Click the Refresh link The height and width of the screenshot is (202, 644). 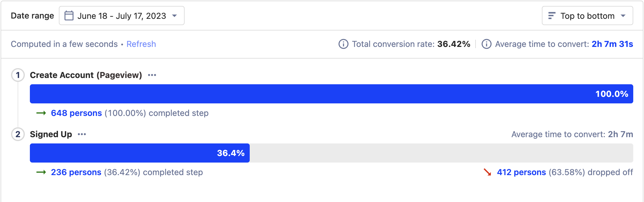[141, 44]
